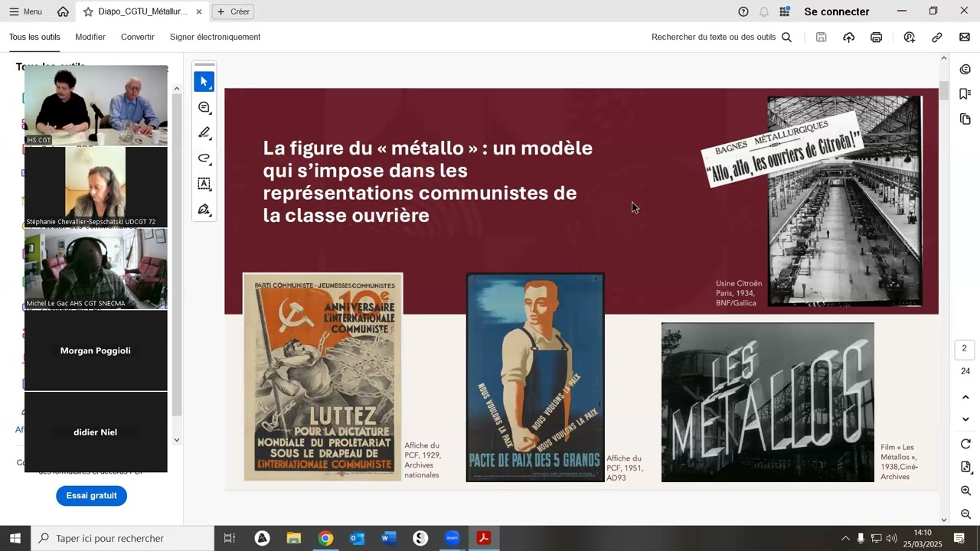This screenshot has width=980, height=551.
Task: Rotate the page view icon
Action: click(x=965, y=444)
